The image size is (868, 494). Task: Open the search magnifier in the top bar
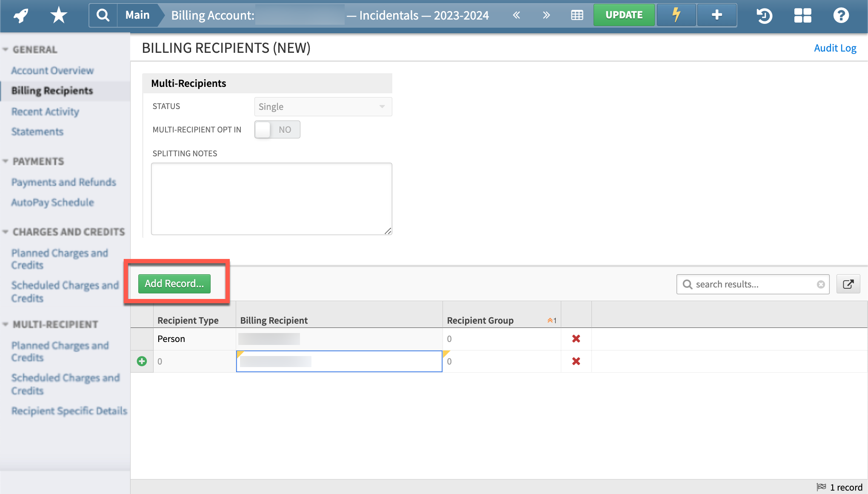102,15
